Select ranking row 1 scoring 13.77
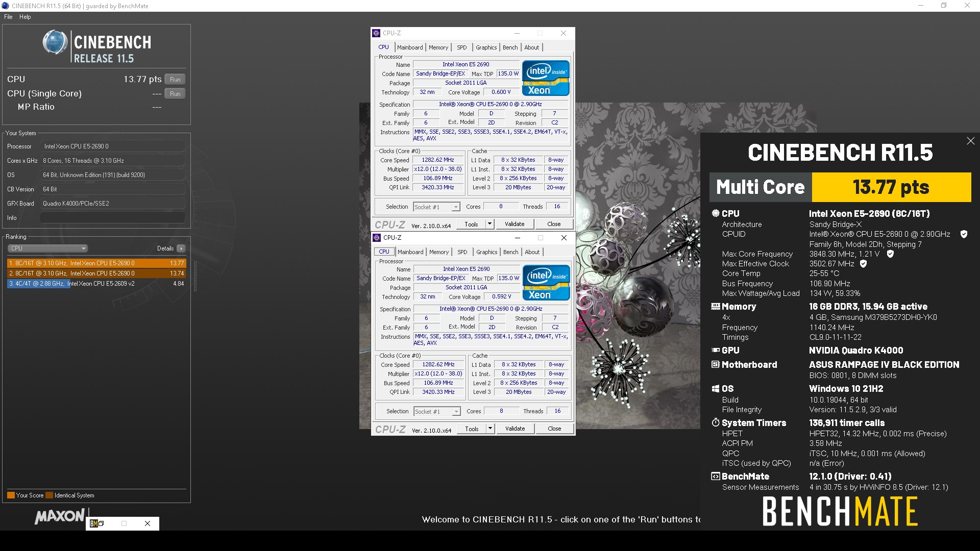The image size is (980, 551). pyautogui.click(x=96, y=263)
